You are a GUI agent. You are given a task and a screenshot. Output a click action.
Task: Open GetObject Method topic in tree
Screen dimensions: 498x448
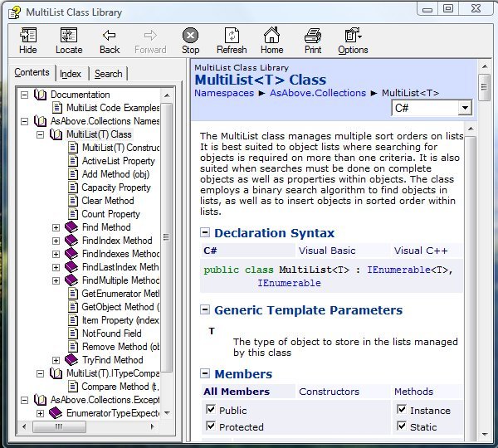click(120, 307)
